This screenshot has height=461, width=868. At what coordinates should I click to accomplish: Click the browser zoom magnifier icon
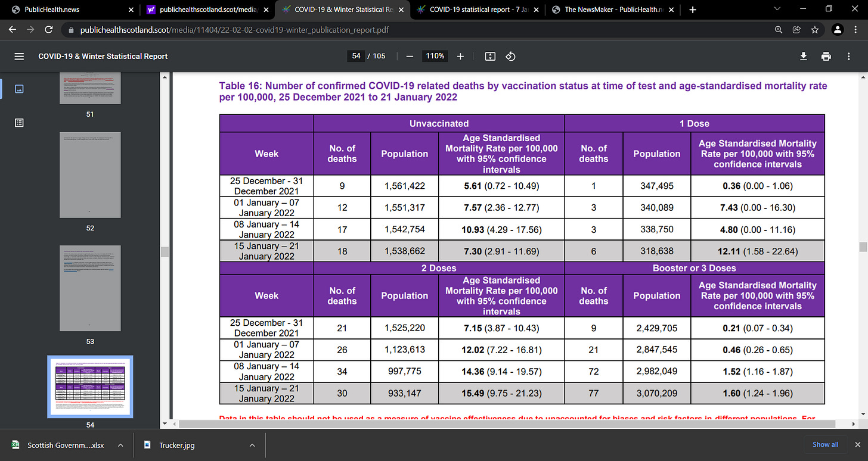[x=779, y=29]
